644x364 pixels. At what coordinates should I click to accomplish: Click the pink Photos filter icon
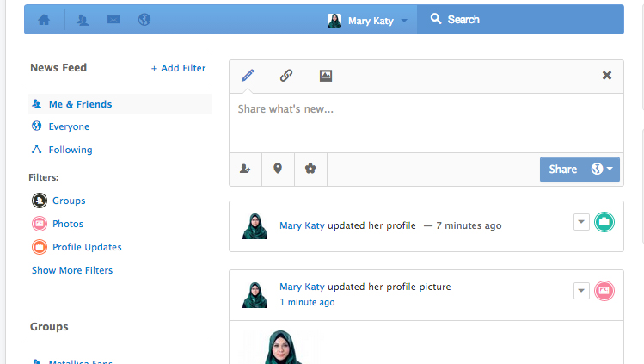pyautogui.click(x=40, y=224)
